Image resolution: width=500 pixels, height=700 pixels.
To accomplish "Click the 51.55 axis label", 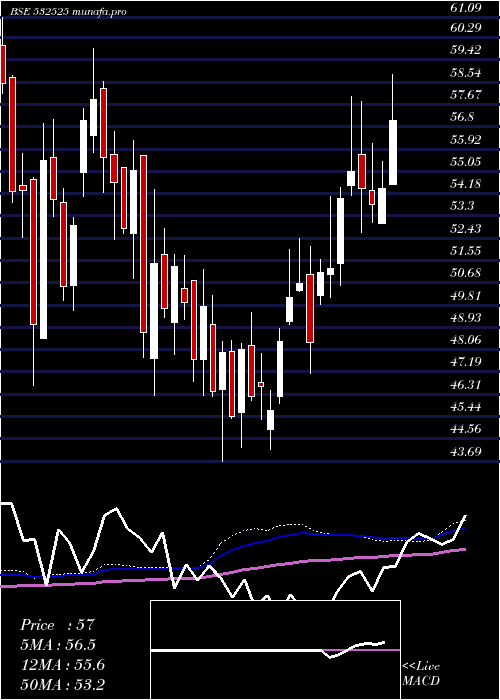I will (x=466, y=250).
